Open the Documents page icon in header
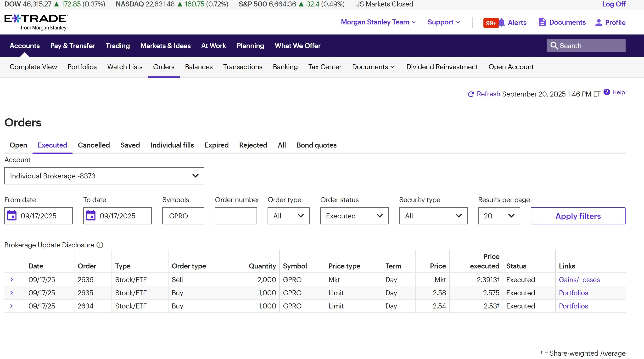 click(542, 22)
